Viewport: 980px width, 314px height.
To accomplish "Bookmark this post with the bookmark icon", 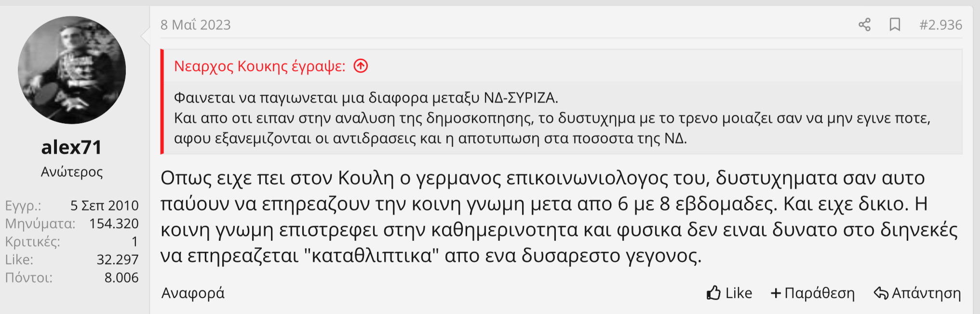I will (x=895, y=25).
